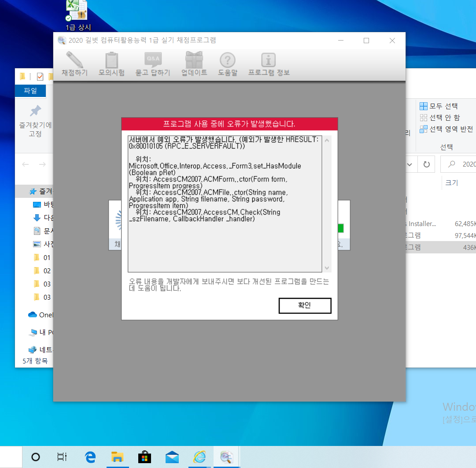The width and height of the screenshot is (476, 468).
Task: Open the 프로그램 정보 info icon
Action: 269,60
